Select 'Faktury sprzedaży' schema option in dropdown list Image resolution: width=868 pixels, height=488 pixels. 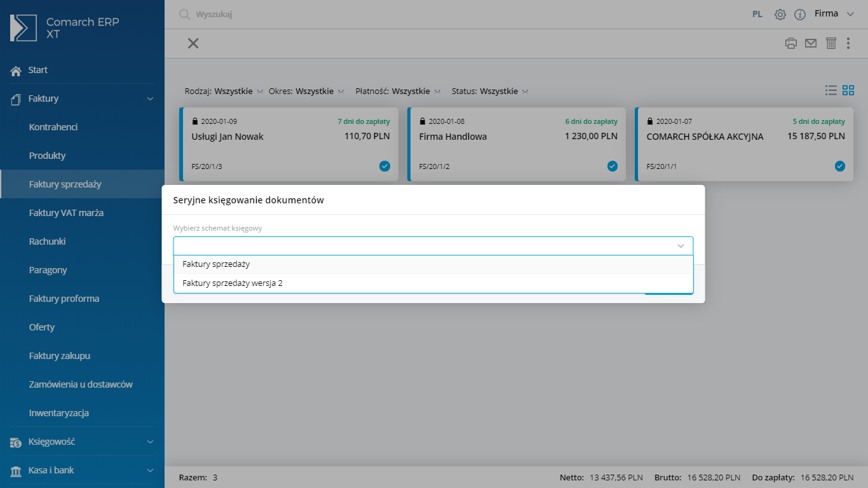(433, 264)
